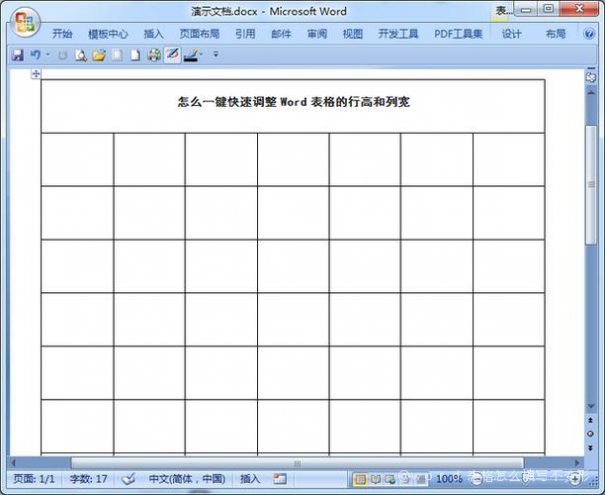Viewport: 605px width, 495px height.
Task: Click the proofing check icon in the status bar
Action: click(x=128, y=479)
